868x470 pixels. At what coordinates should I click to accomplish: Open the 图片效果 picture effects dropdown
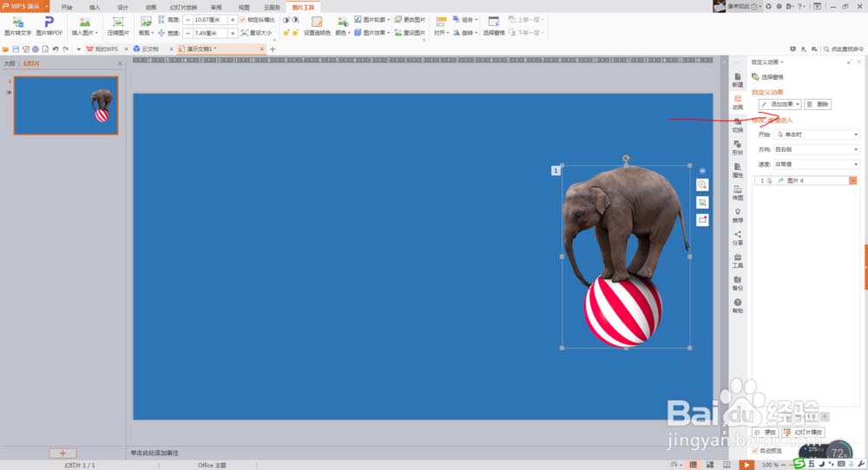(372, 33)
